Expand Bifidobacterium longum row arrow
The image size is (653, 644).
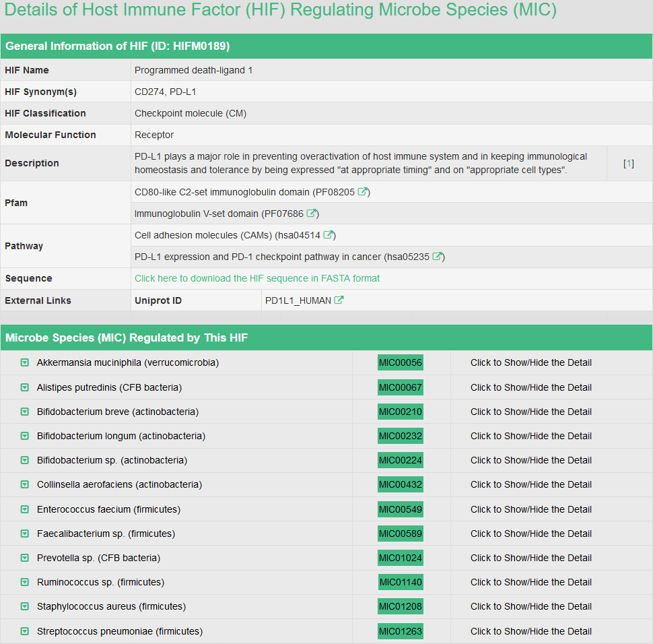point(25,436)
